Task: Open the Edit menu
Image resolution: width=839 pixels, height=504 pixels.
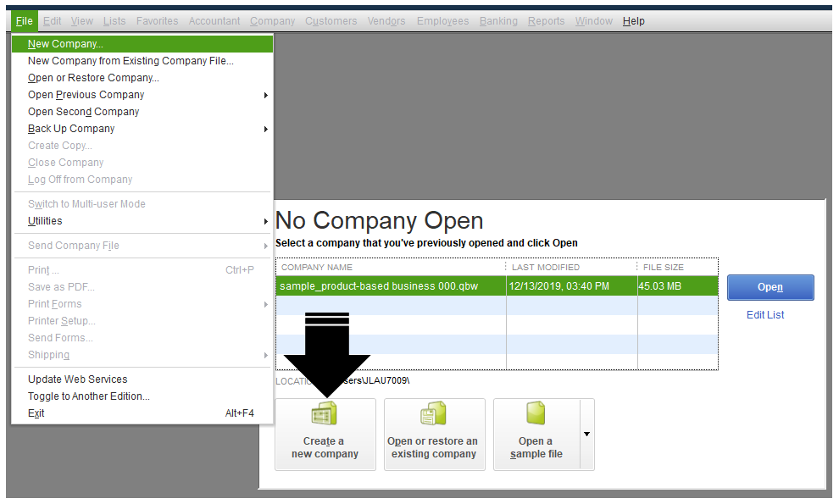Action: (52, 21)
